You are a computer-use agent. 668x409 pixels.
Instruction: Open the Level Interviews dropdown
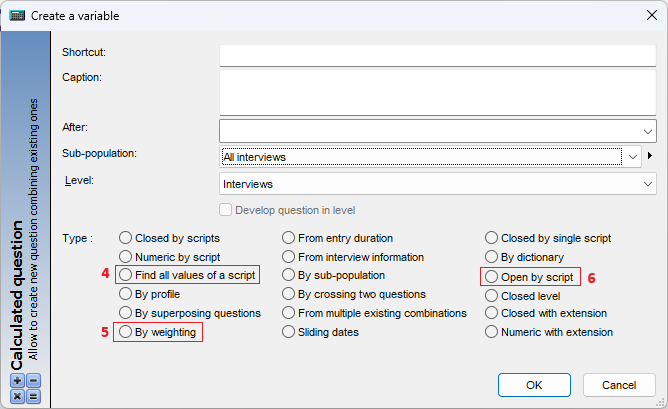click(x=438, y=184)
